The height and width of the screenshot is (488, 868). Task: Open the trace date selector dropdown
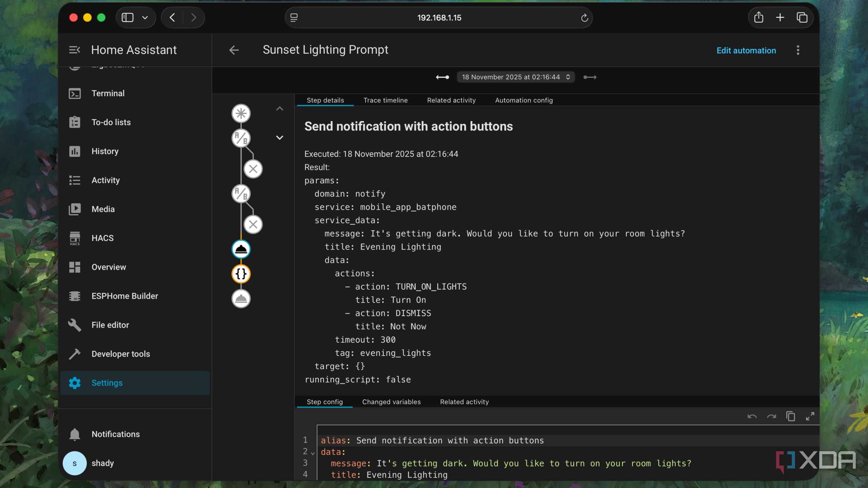click(x=516, y=77)
